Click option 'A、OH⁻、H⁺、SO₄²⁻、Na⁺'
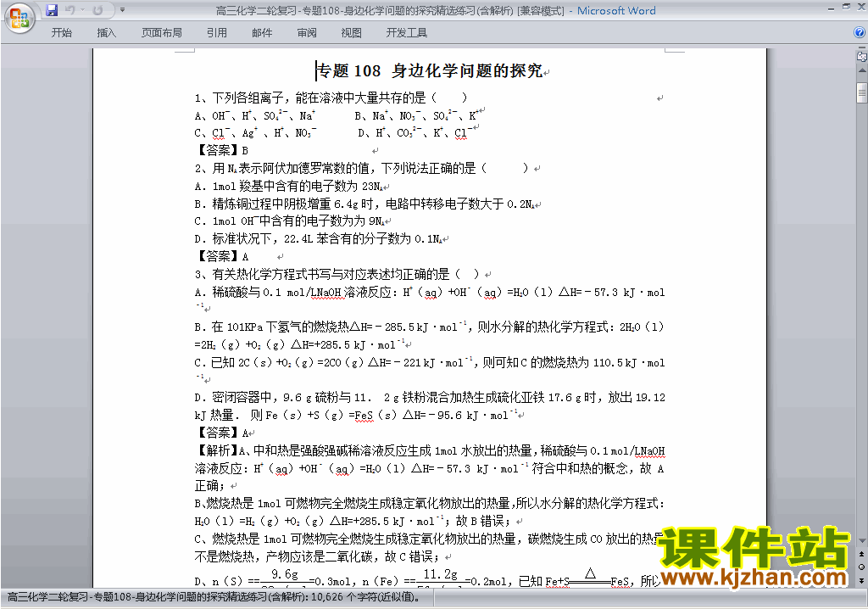Image resolution: width=868 pixels, height=609 pixels. [x=255, y=116]
